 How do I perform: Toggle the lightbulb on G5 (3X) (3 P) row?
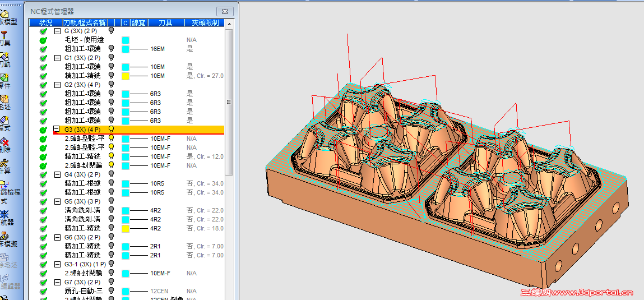click(111, 201)
